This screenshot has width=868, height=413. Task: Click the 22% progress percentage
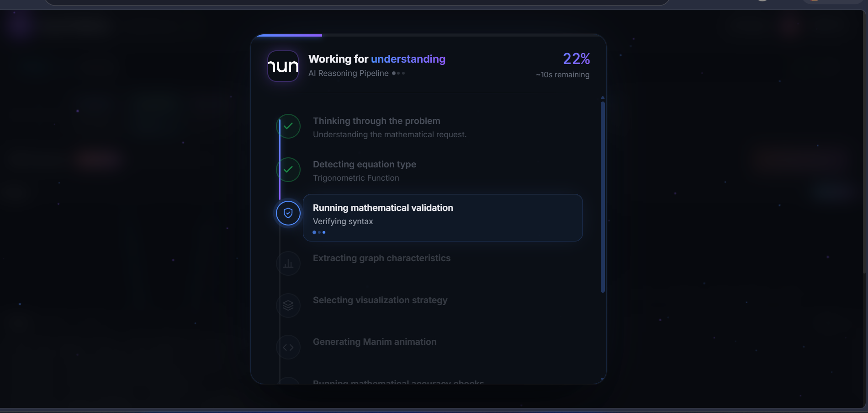[576, 59]
